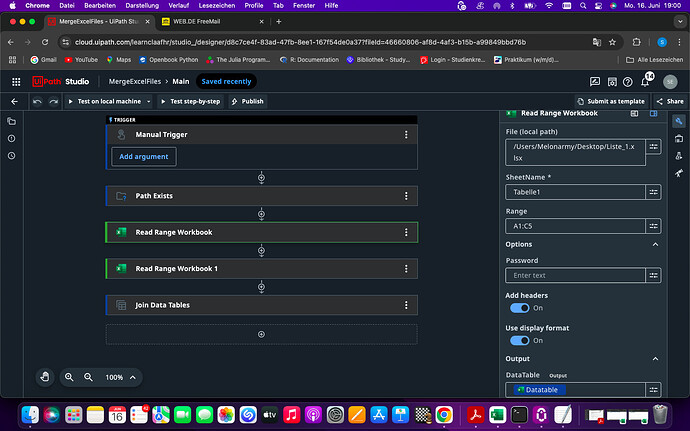The width and height of the screenshot is (690, 431).
Task: Open the history clock panel
Action: pos(12,155)
